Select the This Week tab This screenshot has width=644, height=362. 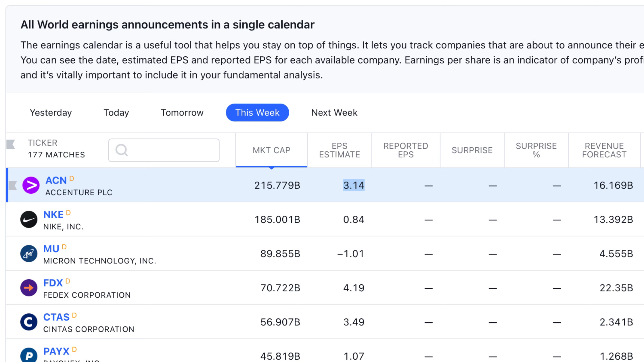click(257, 113)
